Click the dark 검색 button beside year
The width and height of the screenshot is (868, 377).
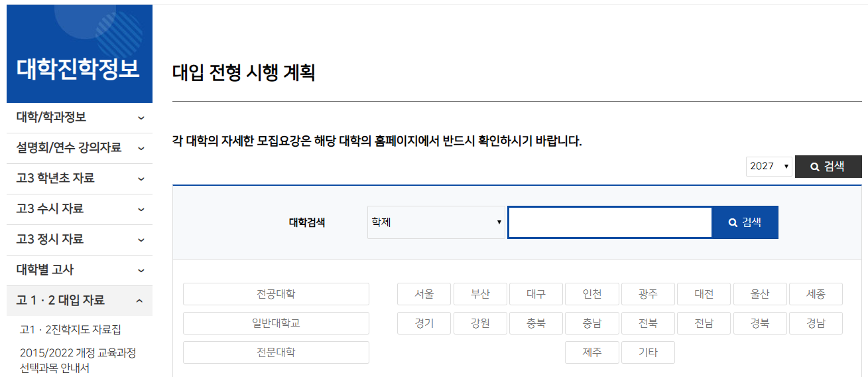[x=828, y=167]
